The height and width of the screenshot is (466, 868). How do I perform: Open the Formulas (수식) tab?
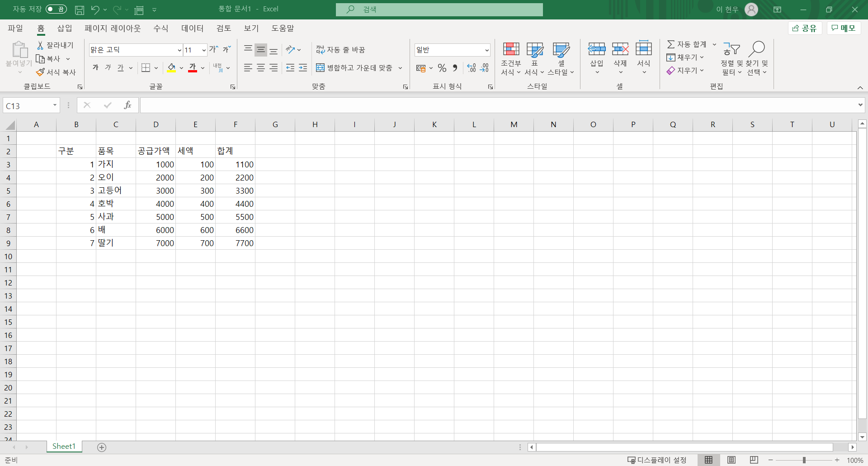(x=160, y=28)
